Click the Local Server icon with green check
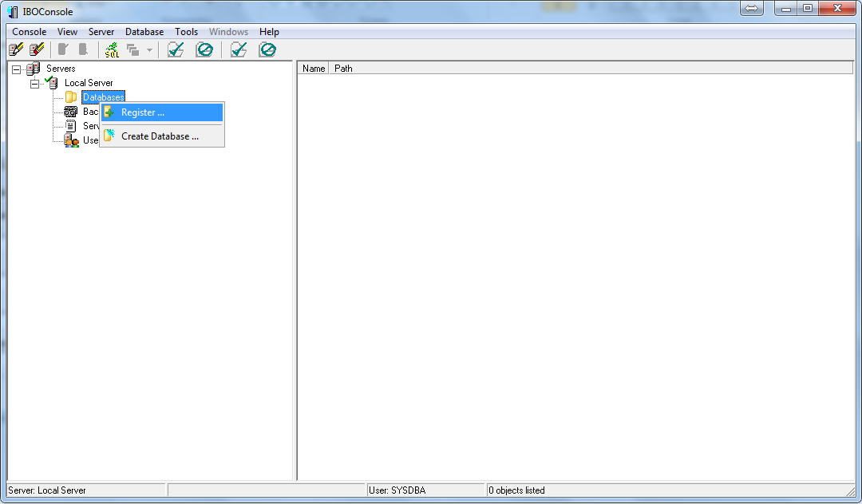 pyautogui.click(x=52, y=83)
